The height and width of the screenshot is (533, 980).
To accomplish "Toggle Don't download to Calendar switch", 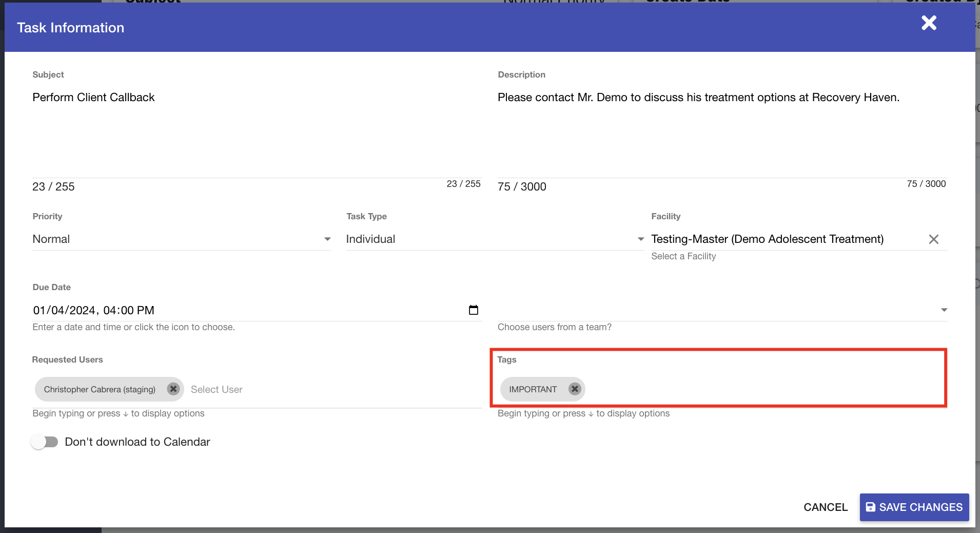I will [45, 442].
